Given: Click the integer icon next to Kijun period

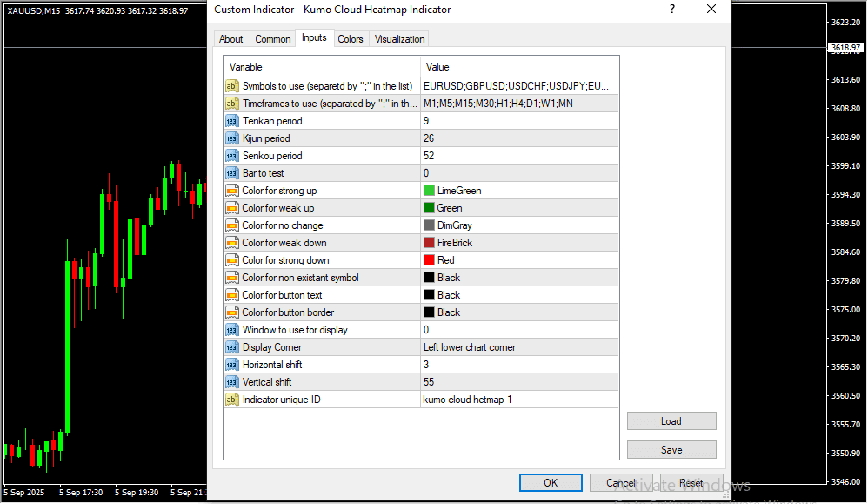Looking at the screenshot, I should (x=232, y=138).
